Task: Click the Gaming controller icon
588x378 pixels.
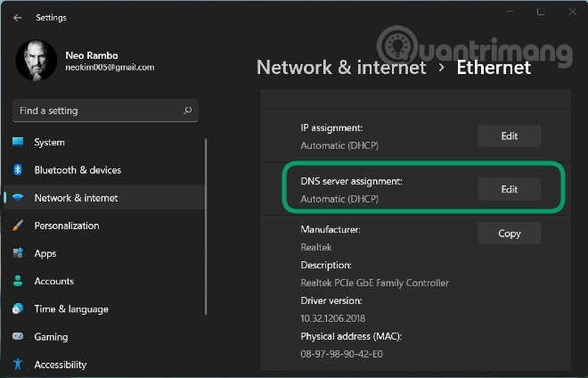Action: tap(18, 337)
